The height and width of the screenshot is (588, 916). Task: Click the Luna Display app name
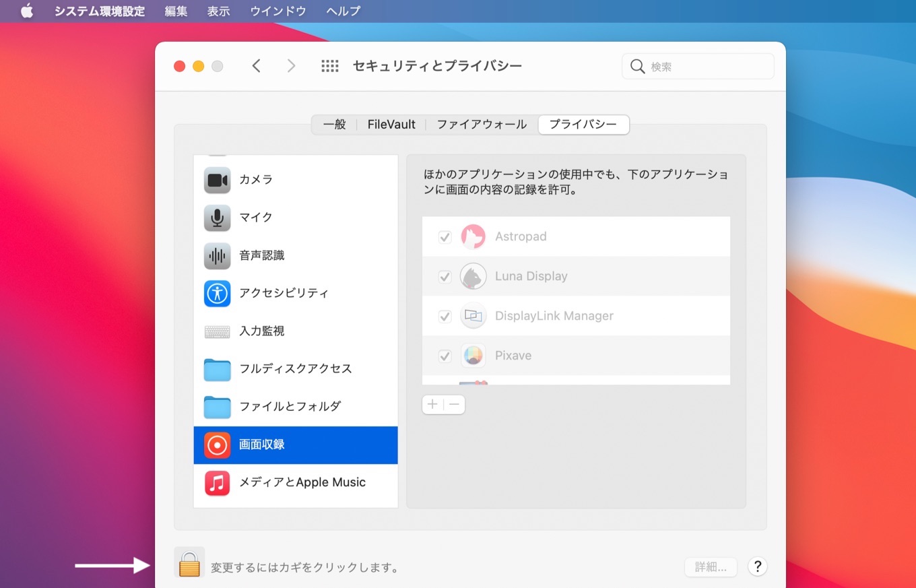[x=531, y=277]
